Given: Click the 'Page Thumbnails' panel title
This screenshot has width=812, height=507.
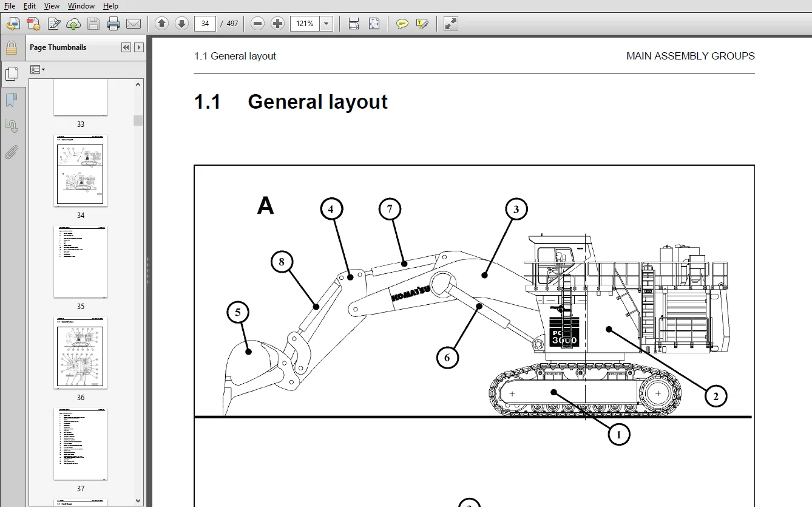Looking at the screenshot, I should [x=58, y=47].
